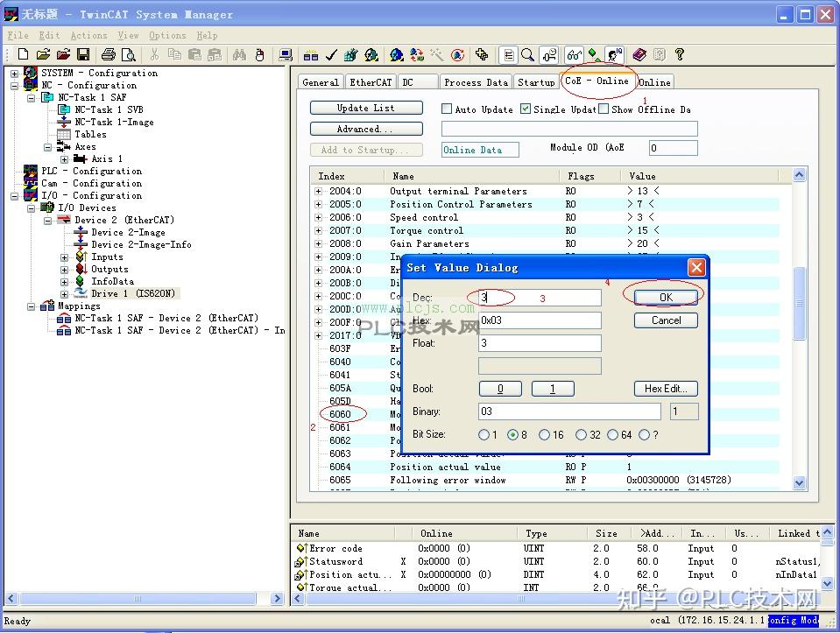Click the Update List button

(365, 108)
